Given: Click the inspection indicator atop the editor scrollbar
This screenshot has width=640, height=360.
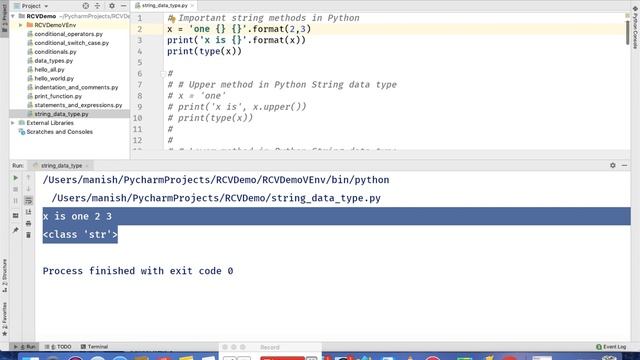Looking at the screenshot, I should click(x=627, y=16).
